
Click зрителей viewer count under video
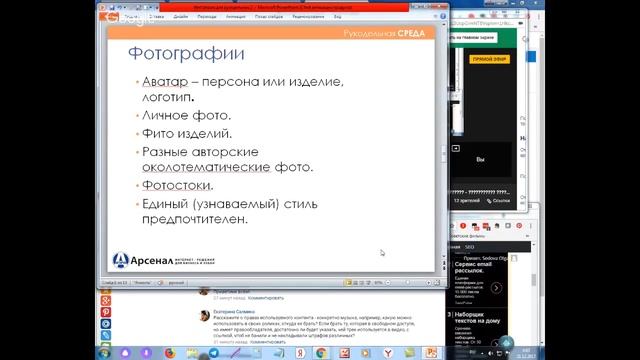[467, 200]
